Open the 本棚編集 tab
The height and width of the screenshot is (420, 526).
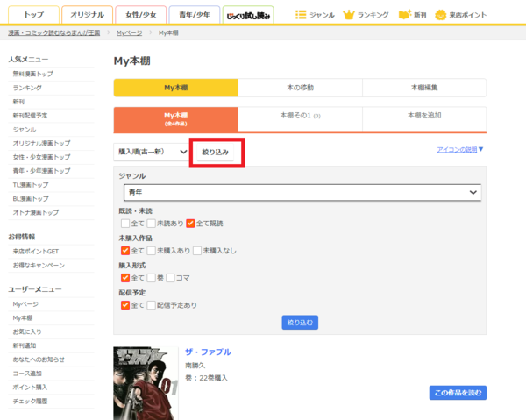[x=424, y=88]
